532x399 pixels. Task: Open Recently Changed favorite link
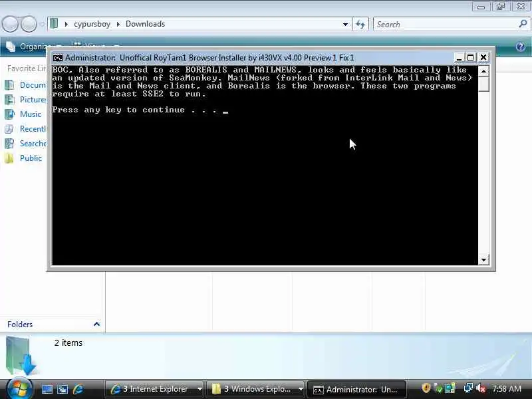pos(33,129)
